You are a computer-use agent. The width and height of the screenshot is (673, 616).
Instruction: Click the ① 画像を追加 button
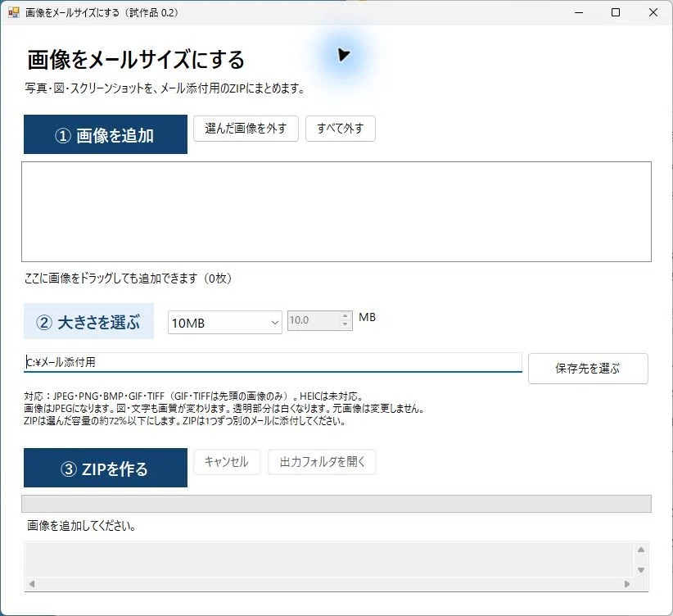[x=106, y=134]
